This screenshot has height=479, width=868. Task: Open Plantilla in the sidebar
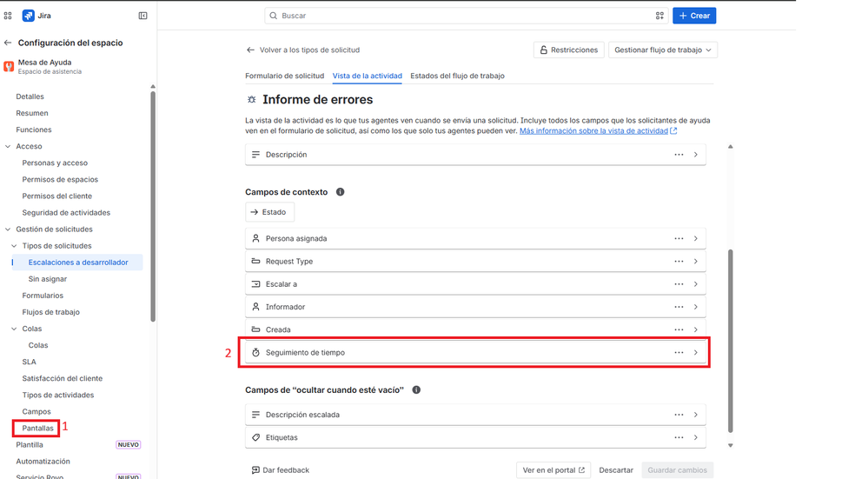coord(30,445)
